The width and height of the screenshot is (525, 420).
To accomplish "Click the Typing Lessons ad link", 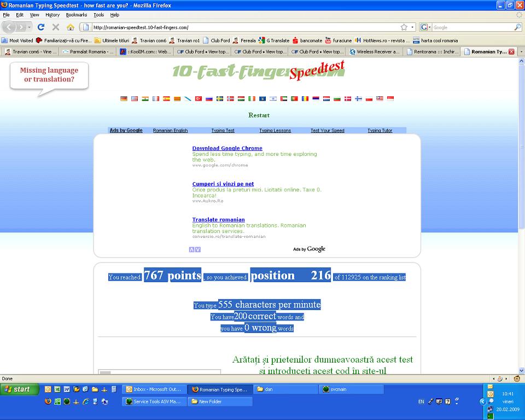I will (x=275, y=131).
